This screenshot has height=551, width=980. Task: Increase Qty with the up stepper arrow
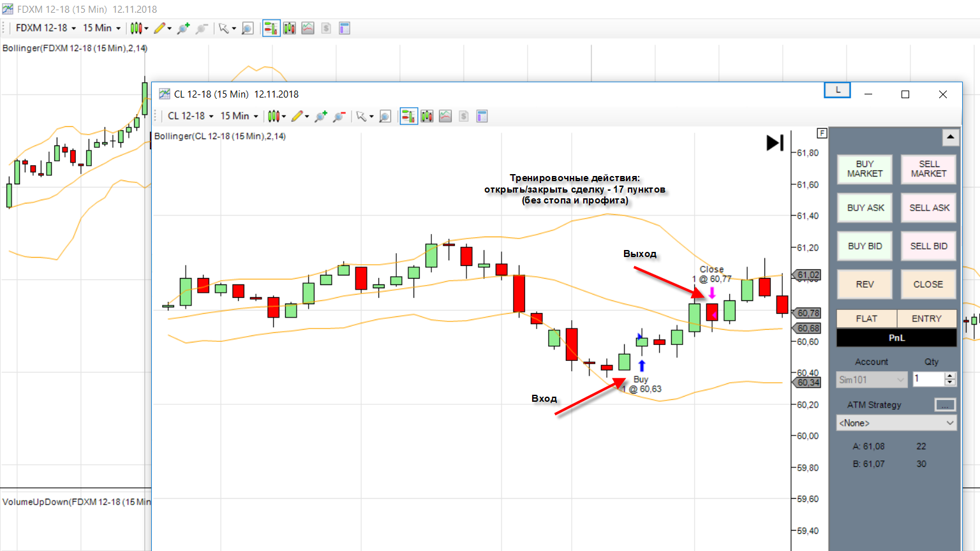[950, 376]
